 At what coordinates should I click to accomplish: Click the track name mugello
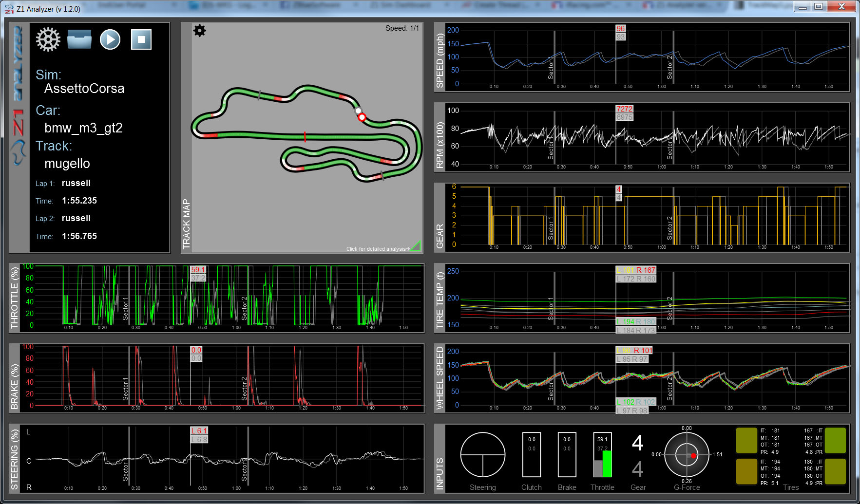click(67, 164)
